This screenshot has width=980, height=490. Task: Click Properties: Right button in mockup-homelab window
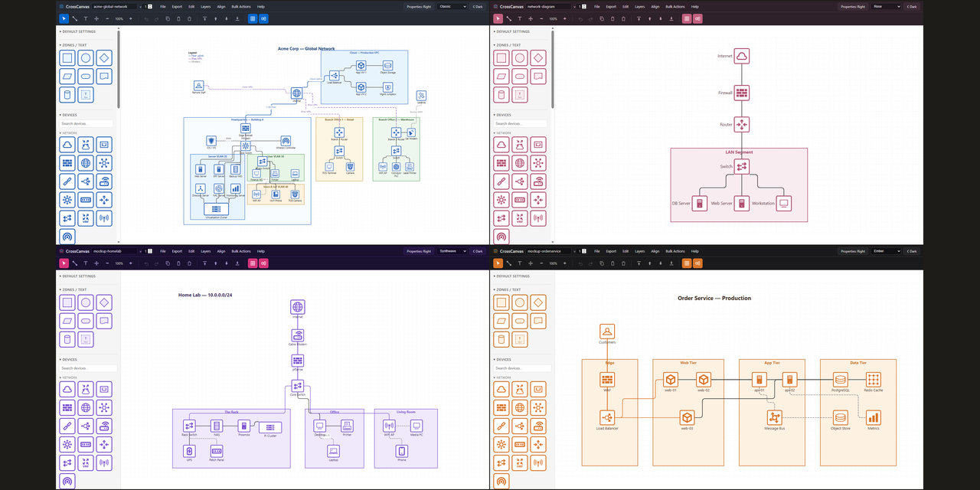pos(419,251)
